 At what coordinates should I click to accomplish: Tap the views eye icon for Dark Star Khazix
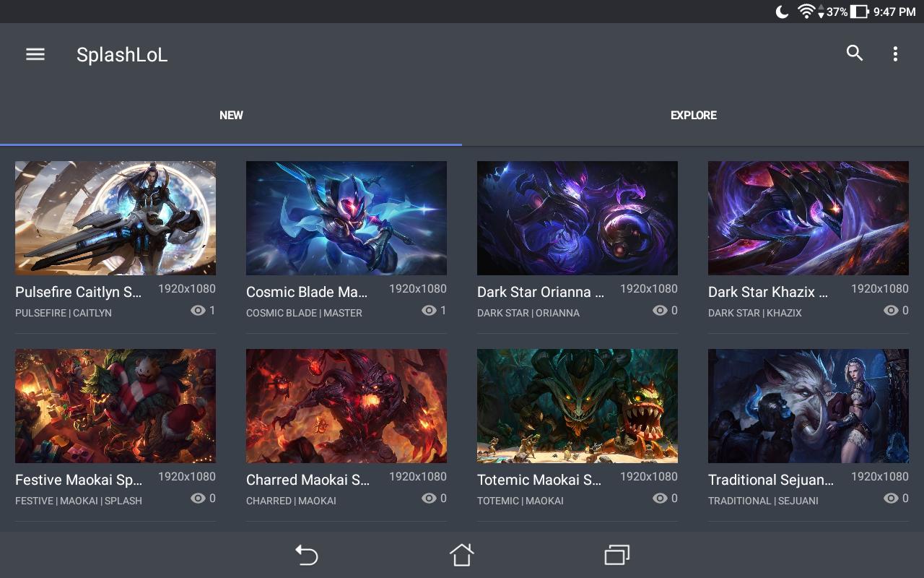click(x=891, y=310)
